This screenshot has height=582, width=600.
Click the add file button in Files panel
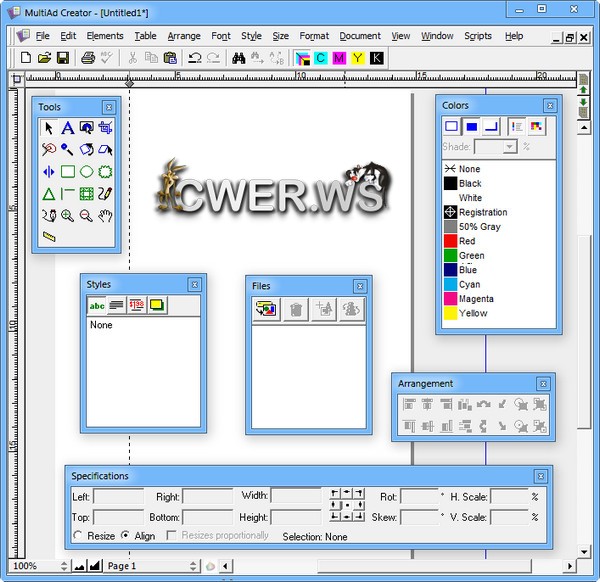pyautogui.click(x=323, y=310)
